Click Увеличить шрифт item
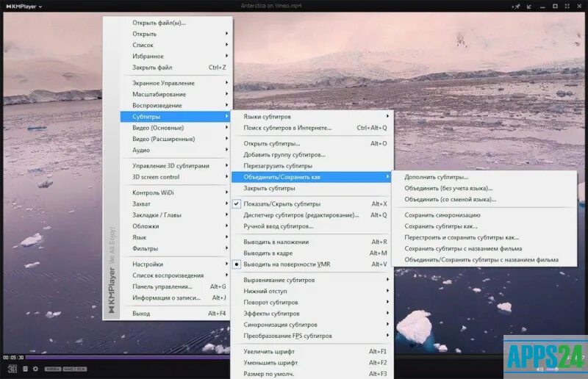Screen dimensions: 588x379 [313, 352]
